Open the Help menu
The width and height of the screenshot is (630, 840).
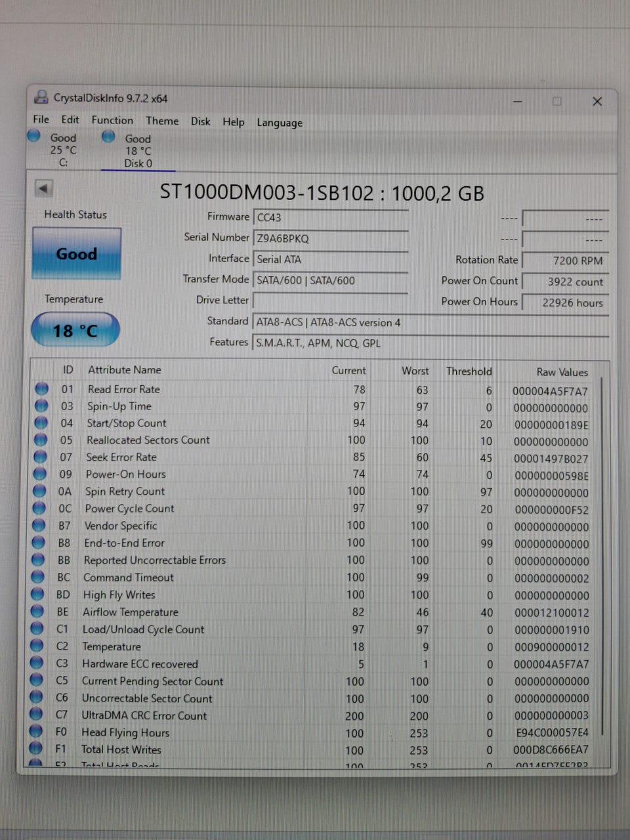pyautogui.click(x=233, y=122)
